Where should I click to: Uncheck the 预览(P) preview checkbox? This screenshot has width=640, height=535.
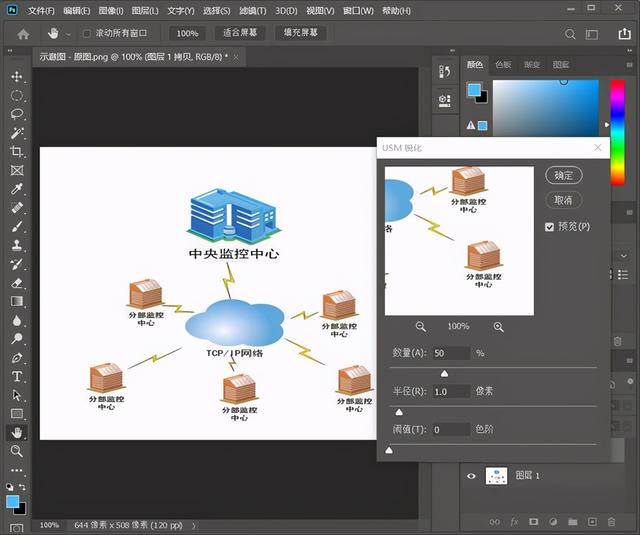click(x=549, y=227)
